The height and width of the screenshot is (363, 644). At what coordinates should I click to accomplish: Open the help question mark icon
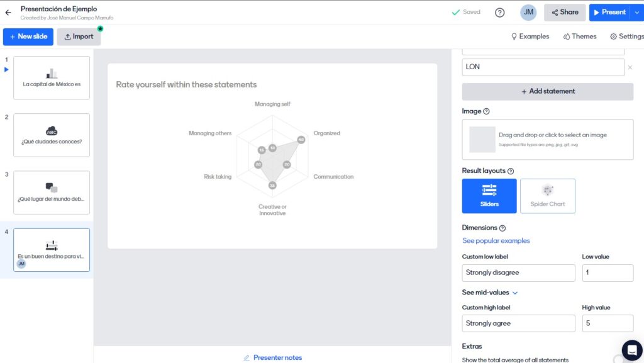(x=500, y=13)
